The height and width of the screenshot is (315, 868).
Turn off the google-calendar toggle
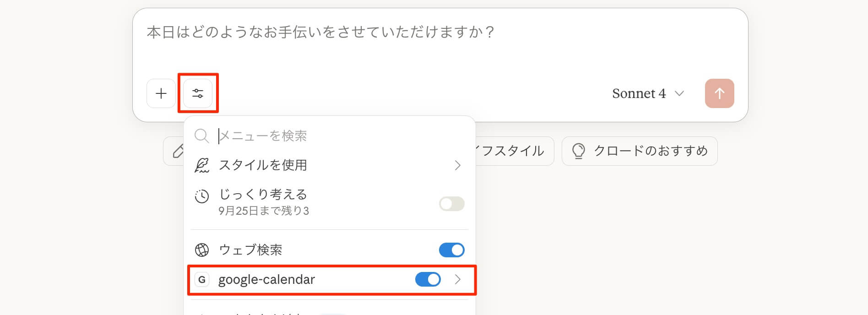(428, 279)
